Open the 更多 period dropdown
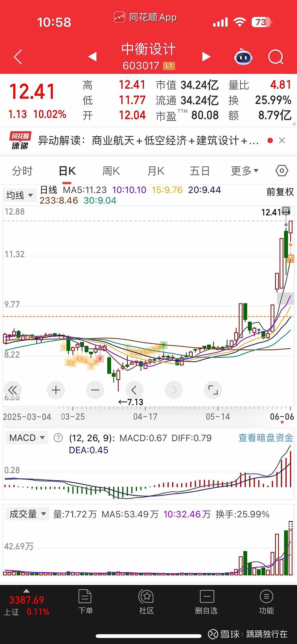The image size is (297, 644). point(244,171)
